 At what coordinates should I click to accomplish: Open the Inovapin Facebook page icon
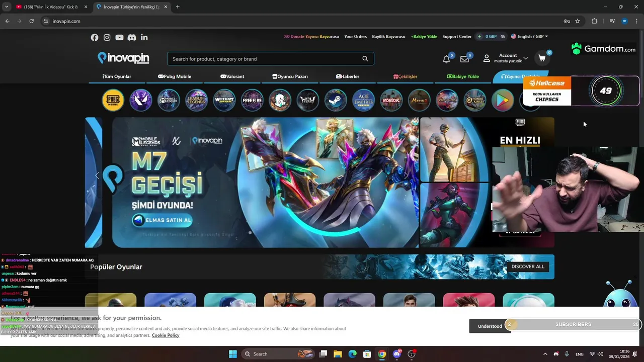[95, 37]
